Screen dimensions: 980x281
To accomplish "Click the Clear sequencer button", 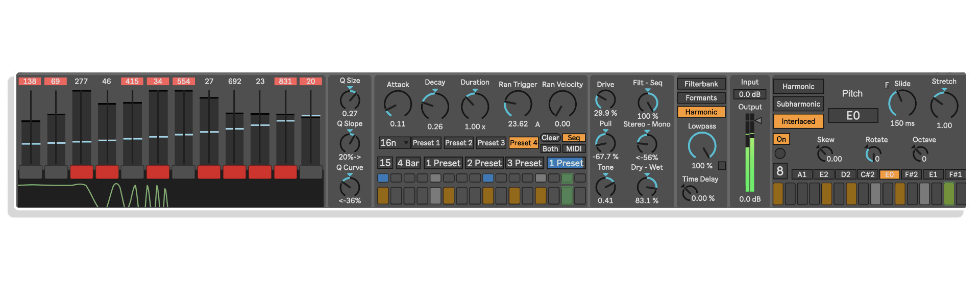I will coord(550,138).
